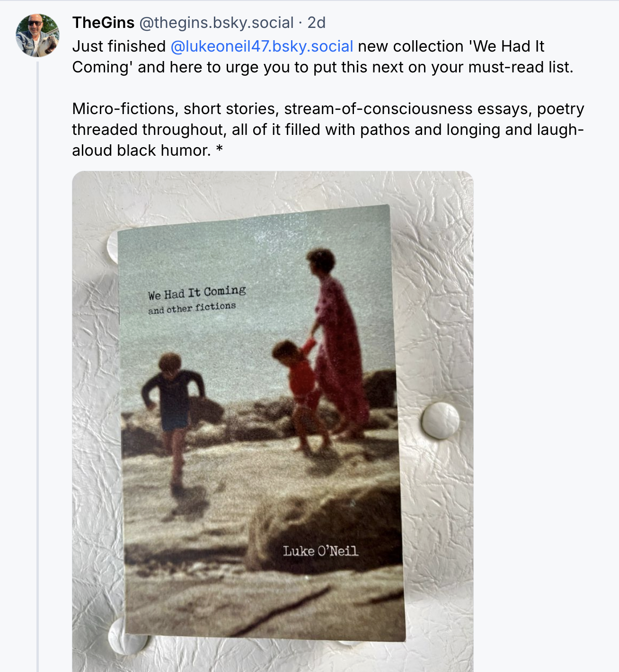Click the 'Just finished' opening sentence text
The width and height of the screenshot is (619, 672).
pyautogui.click(x=119, y=46)
